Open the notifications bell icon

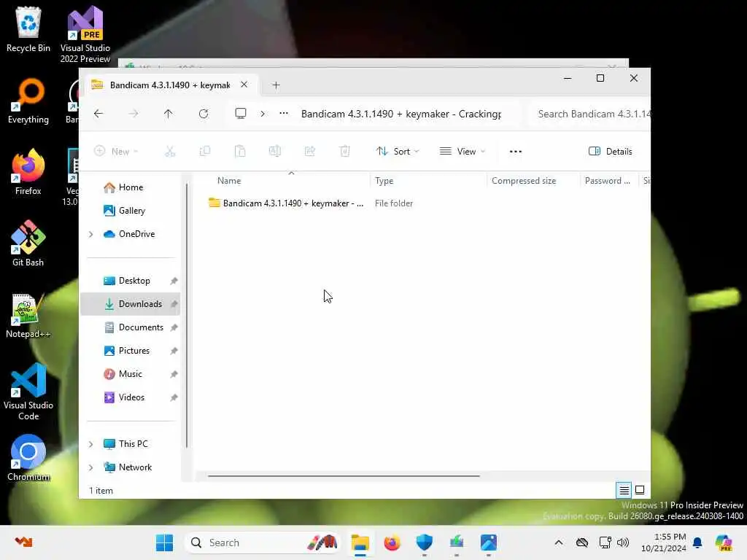point(697,542)
